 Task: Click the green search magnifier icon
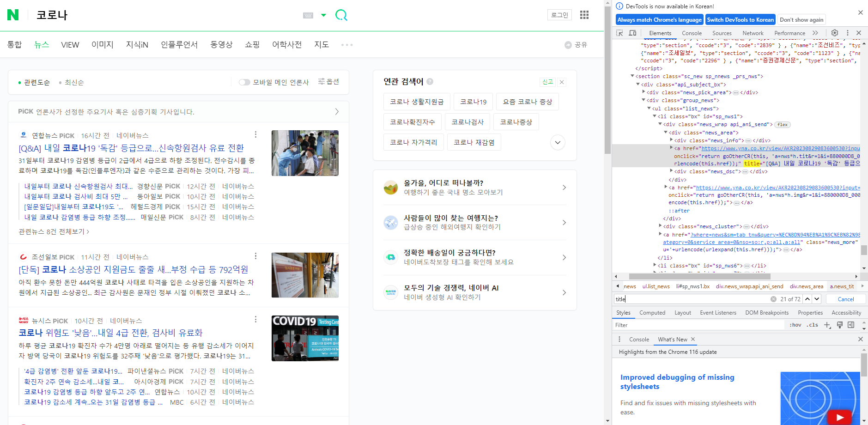point(341,15)
